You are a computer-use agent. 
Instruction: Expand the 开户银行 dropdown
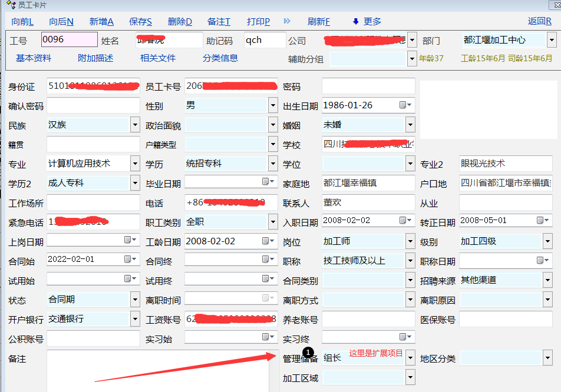click(x=135, y=319)
